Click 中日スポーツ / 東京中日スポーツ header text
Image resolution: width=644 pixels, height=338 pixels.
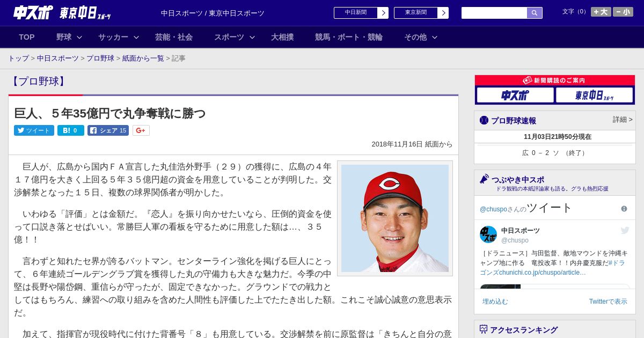[213, 13]
